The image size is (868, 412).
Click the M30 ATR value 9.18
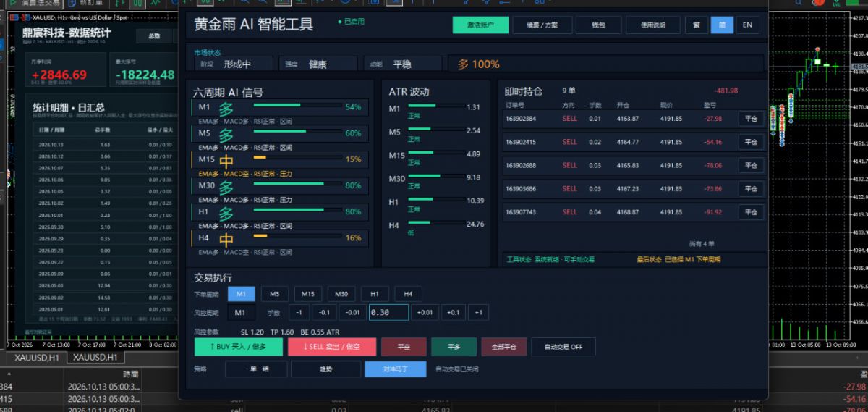[x=474, y=177]
